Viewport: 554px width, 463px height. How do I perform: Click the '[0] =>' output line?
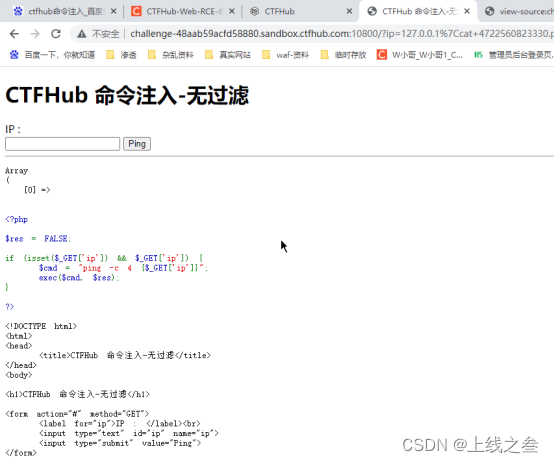tap(37, 190)
